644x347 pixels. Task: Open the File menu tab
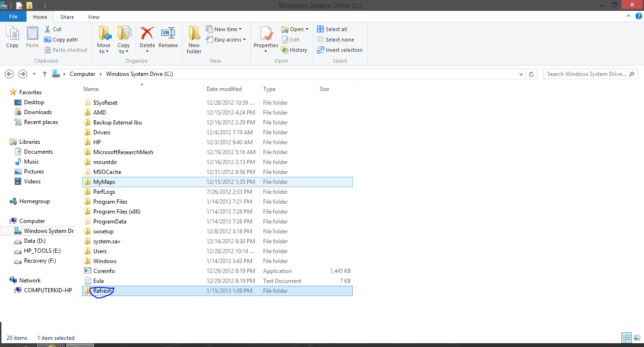pos(13,17)
